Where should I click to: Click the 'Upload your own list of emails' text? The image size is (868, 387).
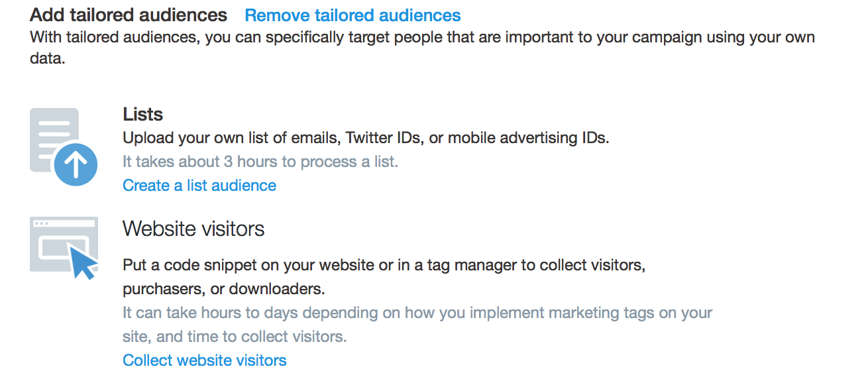[366, 138]
